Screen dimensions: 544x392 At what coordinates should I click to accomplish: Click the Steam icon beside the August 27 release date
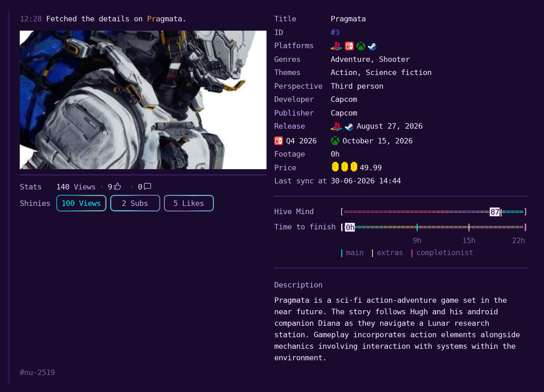(x=349, y=127)
